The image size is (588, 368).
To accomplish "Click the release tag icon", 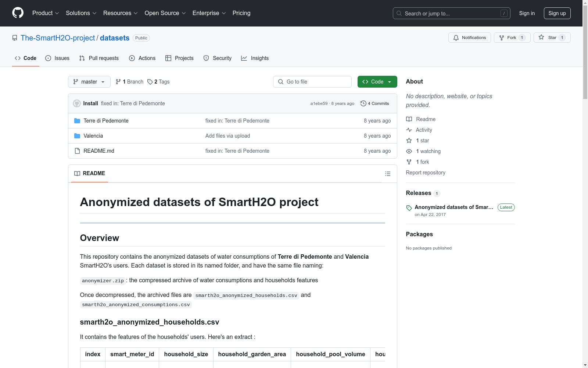I will coord(409,208).
